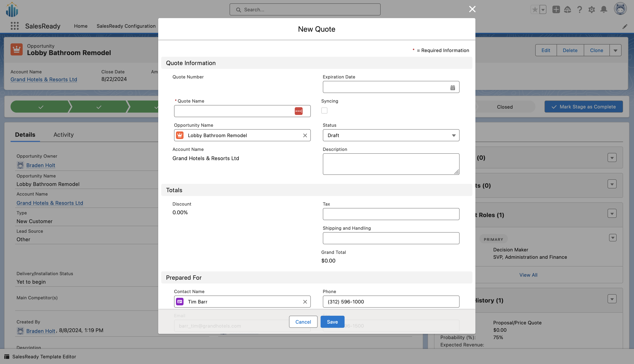Remove Tim Barr from Contact Name
This screenshot has width=634, height=364.
click(x=305, y=302)
